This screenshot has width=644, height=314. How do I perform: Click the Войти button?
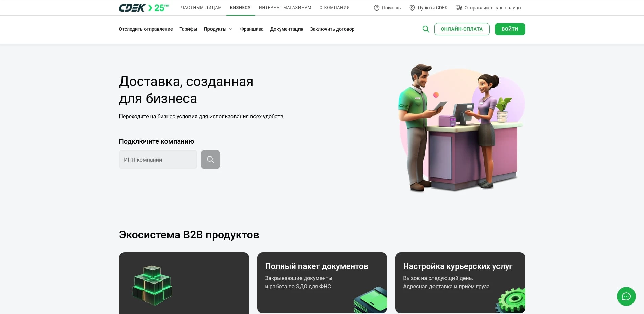[510, 29]
